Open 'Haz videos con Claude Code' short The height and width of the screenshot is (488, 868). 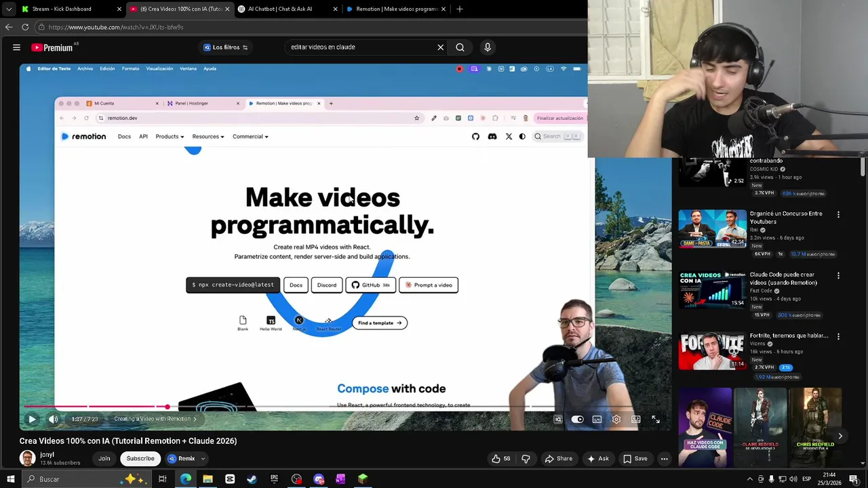point(705,427)
